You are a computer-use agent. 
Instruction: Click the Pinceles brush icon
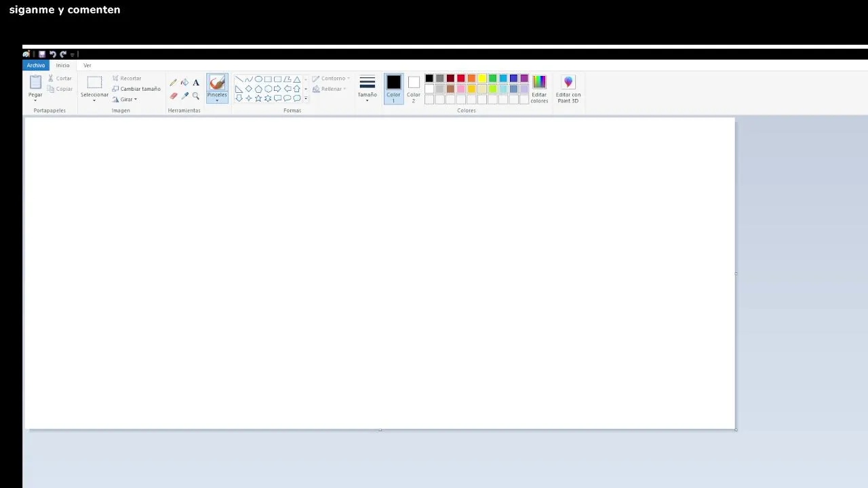tap(217, 83)
